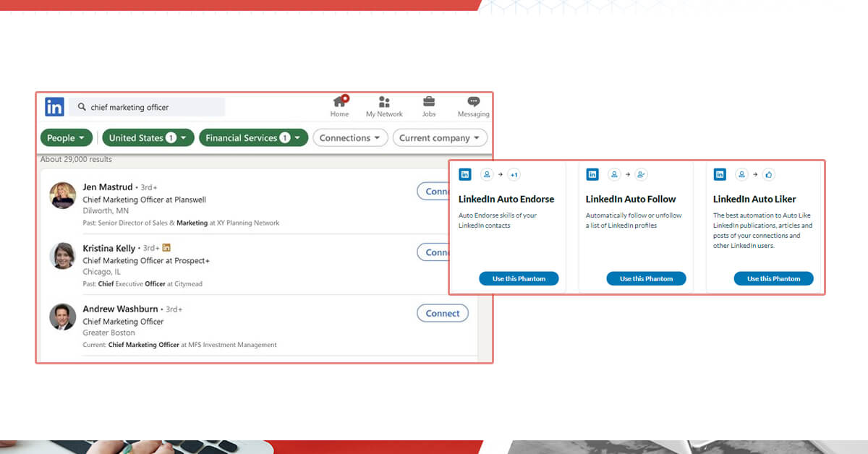Viewport: 868px width, 454px height.
Task: Open Kristina Kelly's profile photo
Action: point(63,256)
